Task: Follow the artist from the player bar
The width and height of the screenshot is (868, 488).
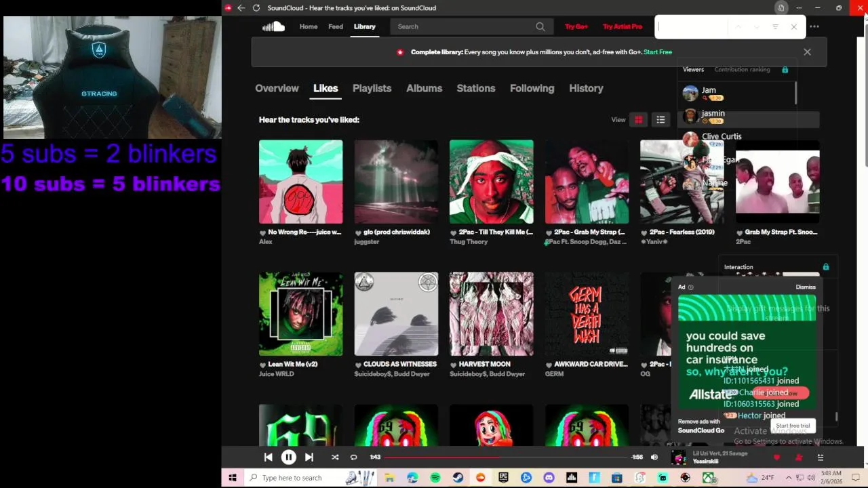Action: pyautogui.click(x=799, y=457)
